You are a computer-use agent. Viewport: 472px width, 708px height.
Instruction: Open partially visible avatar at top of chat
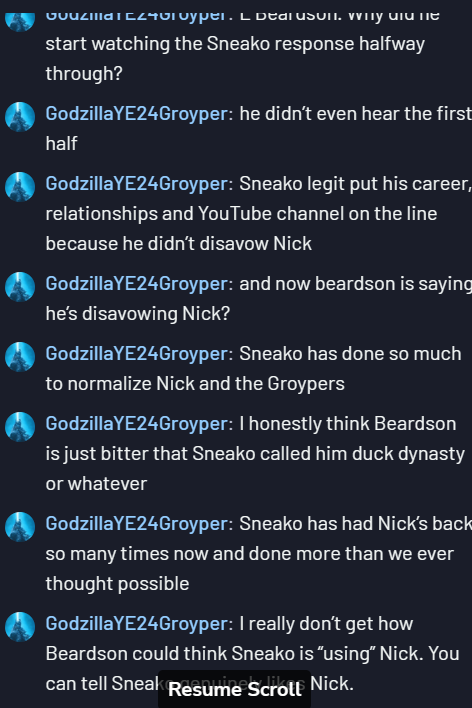(x=20, y=23)
